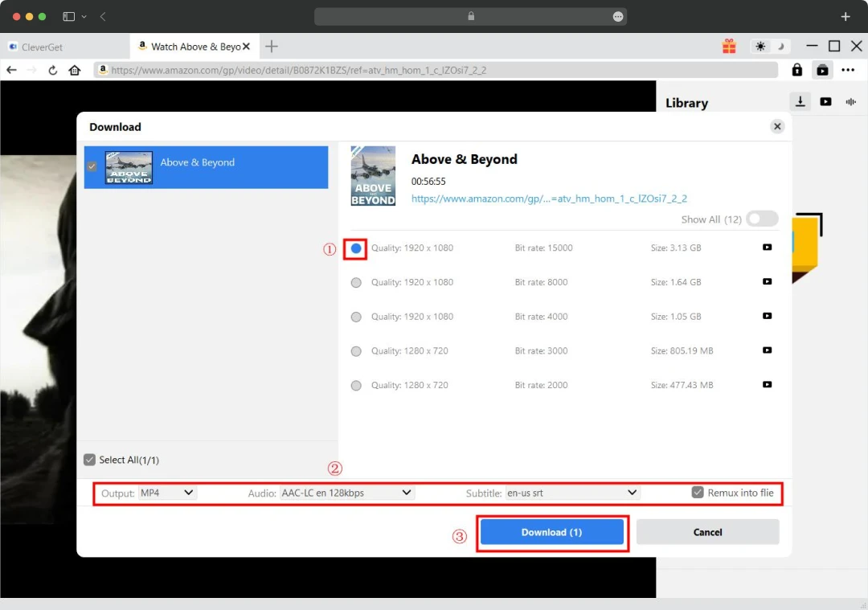
Task: Click the lock icon next to address bar
Action: click(x=796, y=70)
